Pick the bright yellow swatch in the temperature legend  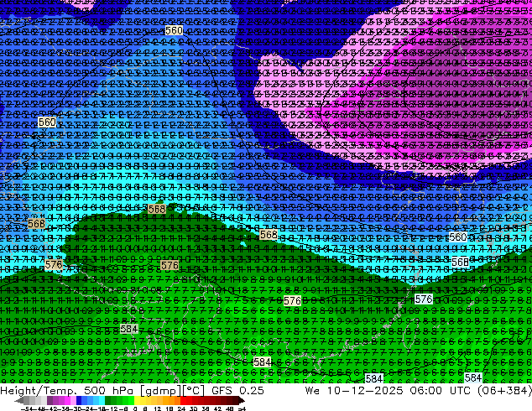click(x=137, y=401)
